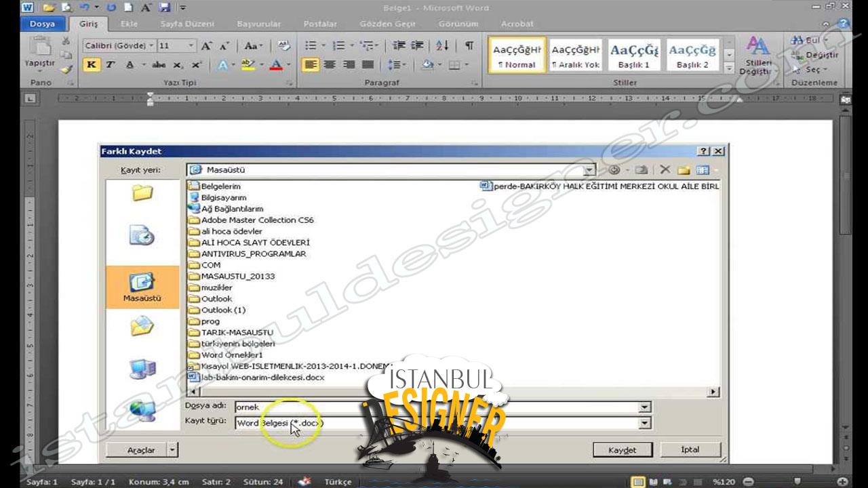Click the new folder icon in dialog

tap(684, 170)
